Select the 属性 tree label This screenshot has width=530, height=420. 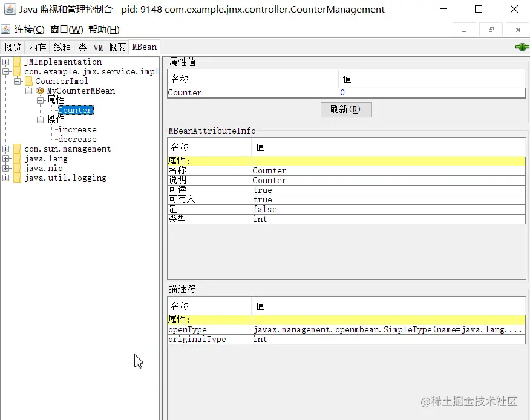click(56, 100)
